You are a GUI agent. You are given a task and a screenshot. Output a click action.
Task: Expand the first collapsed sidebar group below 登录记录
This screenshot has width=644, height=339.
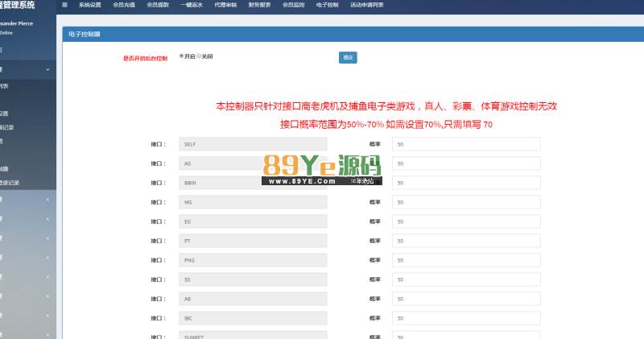coord(47,198)
